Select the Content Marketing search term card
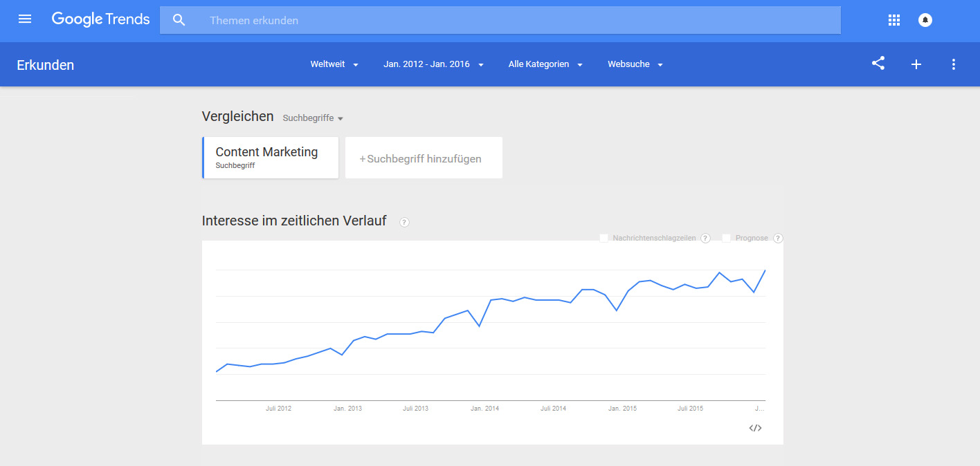 pos(271,158)
